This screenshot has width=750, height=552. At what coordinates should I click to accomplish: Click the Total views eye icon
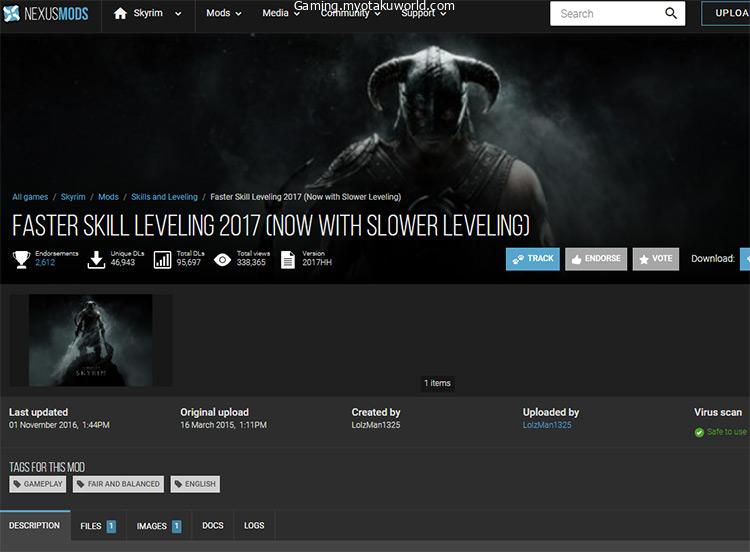tap(222, 260)
